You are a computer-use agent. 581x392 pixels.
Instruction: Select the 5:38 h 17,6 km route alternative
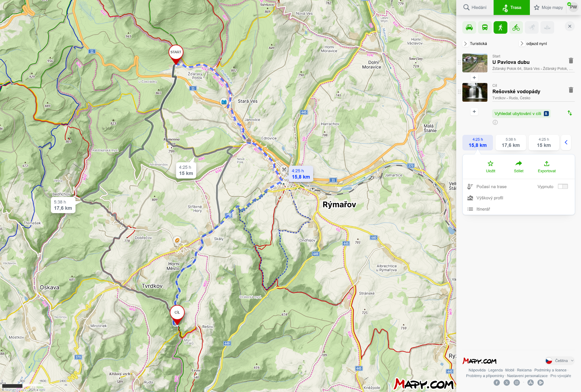(510, 143)
